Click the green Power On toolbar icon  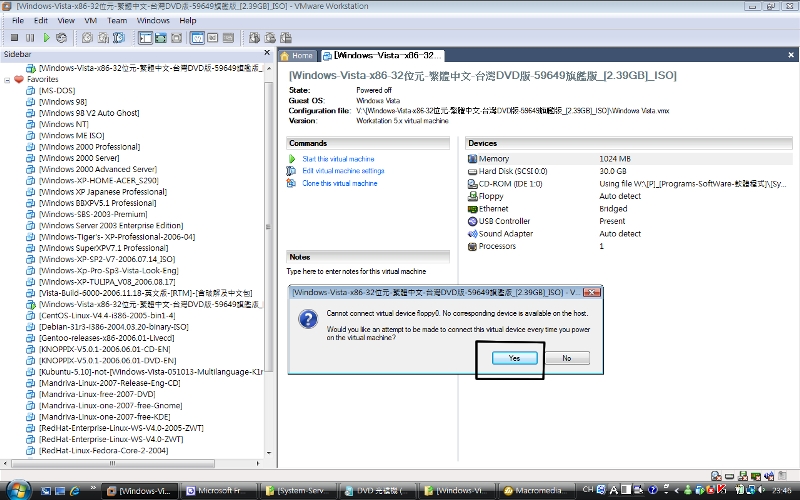pyautogui.click(x=46, y=38)
